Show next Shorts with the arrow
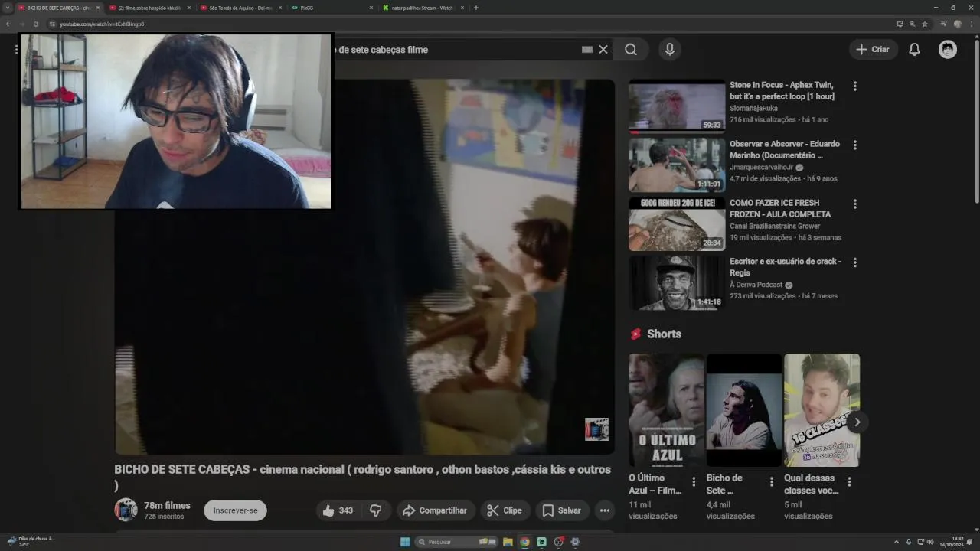Screen dimensions: 980x551 [857, 422]
